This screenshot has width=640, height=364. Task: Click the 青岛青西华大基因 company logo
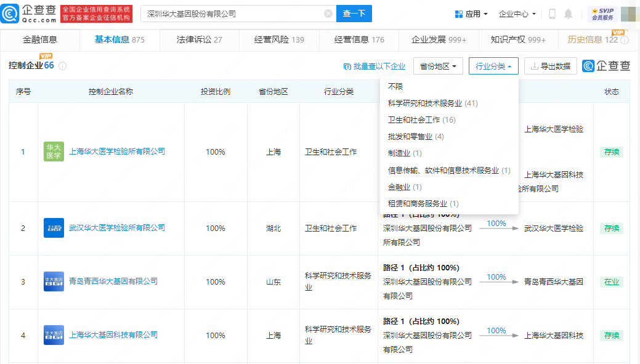click(54, 281)
